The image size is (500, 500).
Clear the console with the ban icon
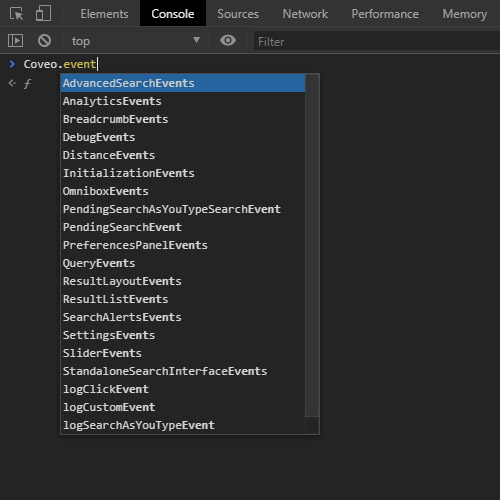pos(44,41)
